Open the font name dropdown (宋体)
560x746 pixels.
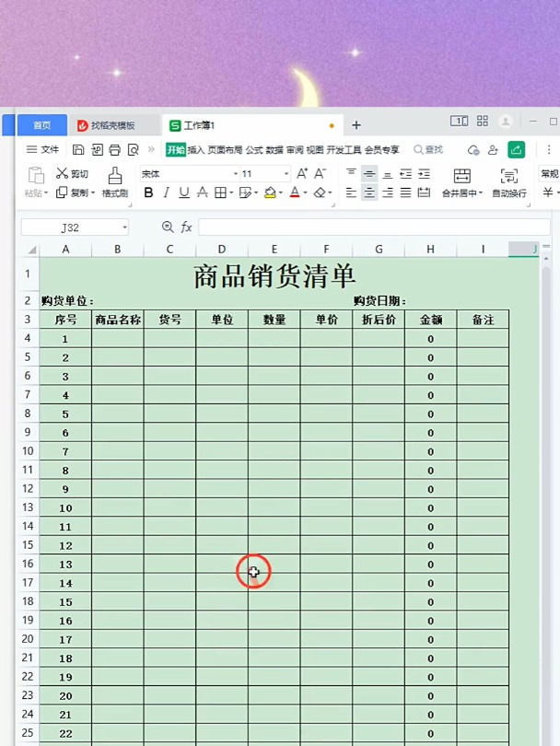(236, 174)
